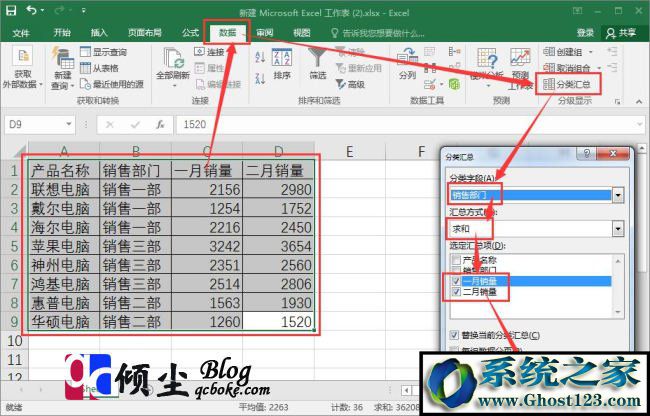This screenshot has width=650, height=416.
Task: Open the 分类字段 dropdown
Action: click(618, 195)
